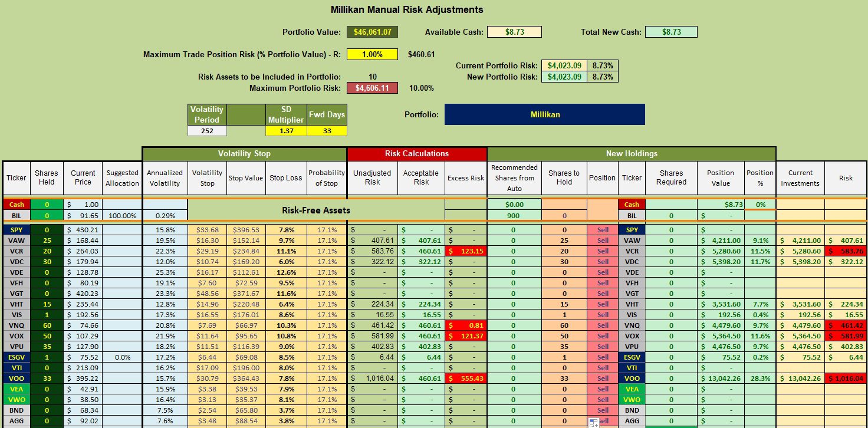
Task: Click the Fwd Days value 33
Action: pyautogui.click(x=327, y=131)
